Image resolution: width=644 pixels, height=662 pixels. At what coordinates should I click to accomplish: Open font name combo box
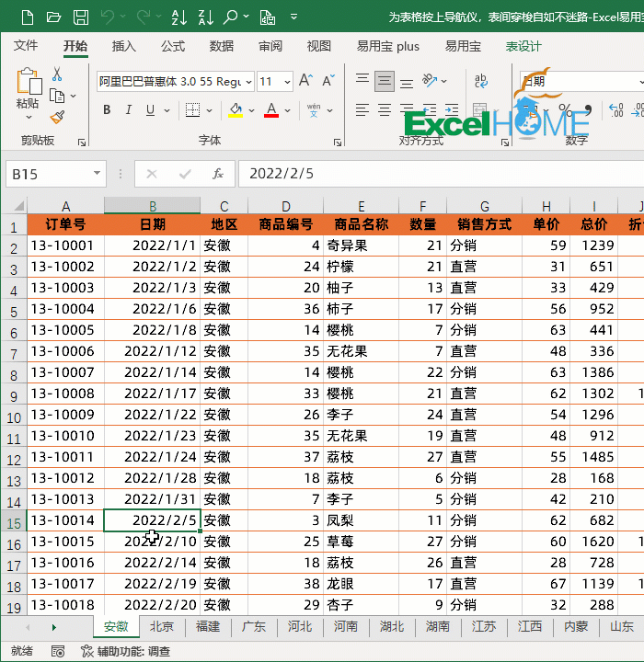(175, 81)
